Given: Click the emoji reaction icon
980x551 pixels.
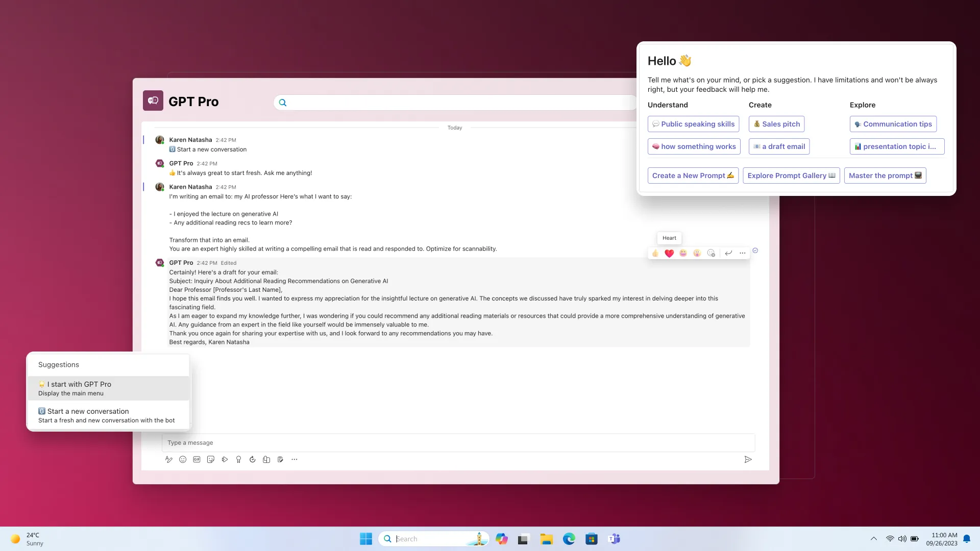Looking at the screenshot, I should (712, 253).
